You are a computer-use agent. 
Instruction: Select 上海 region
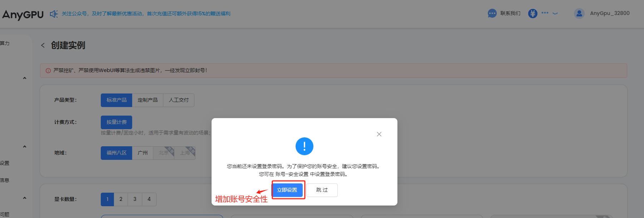pyautogui.click(x=185, y=153)
